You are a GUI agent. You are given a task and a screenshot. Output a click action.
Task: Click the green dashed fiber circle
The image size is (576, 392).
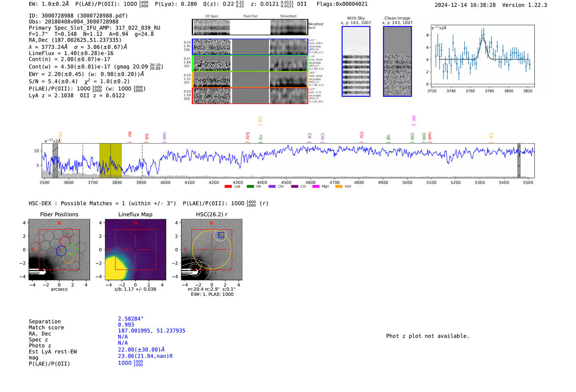tap(72, 249)
